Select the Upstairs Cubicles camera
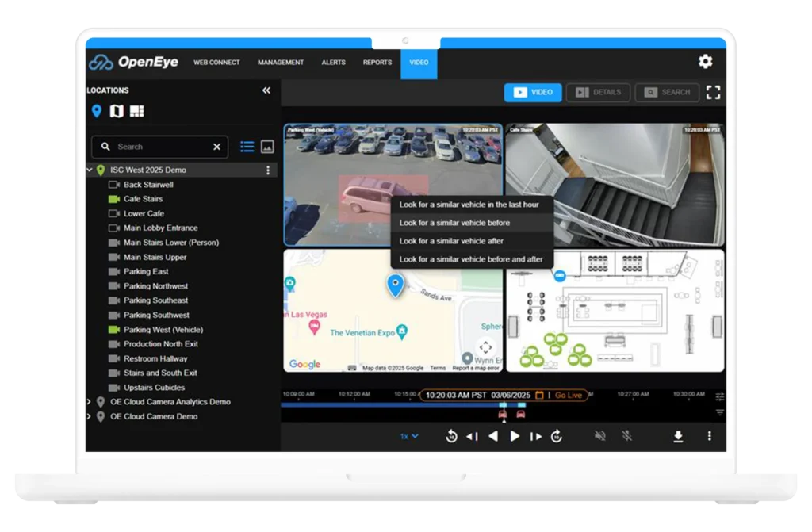This screenshot has width=812, height=532. click(x=154, y=388)
